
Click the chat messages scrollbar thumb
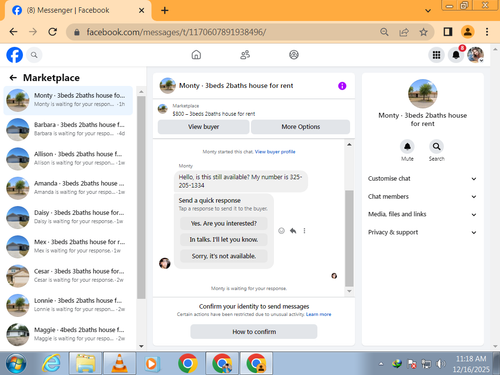[x=349, y=238]
